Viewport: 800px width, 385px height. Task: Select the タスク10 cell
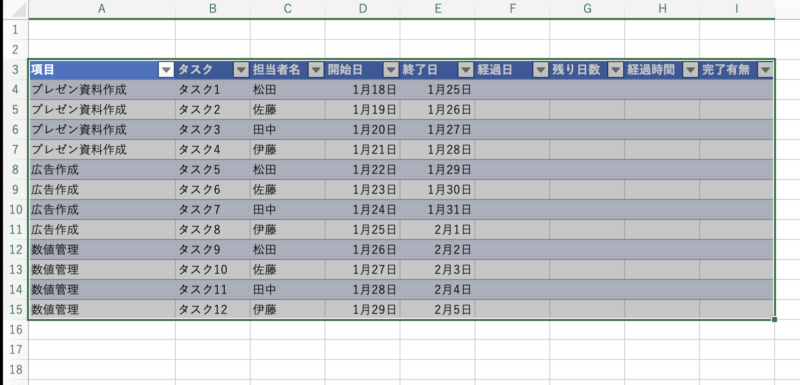point(213,269)
